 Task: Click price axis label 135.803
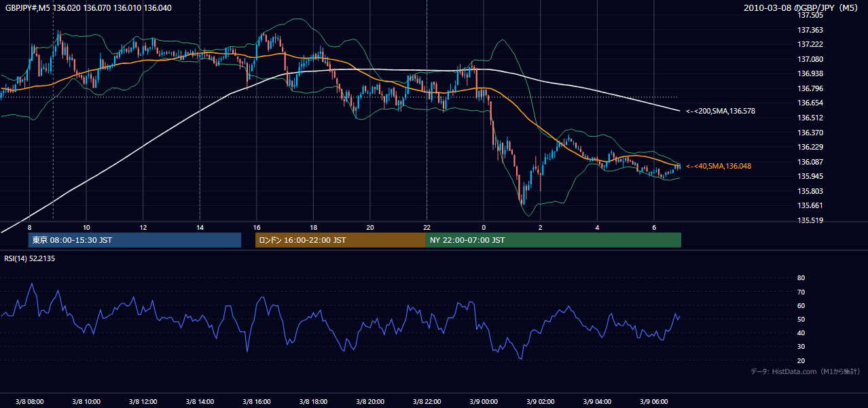(810, 191)
